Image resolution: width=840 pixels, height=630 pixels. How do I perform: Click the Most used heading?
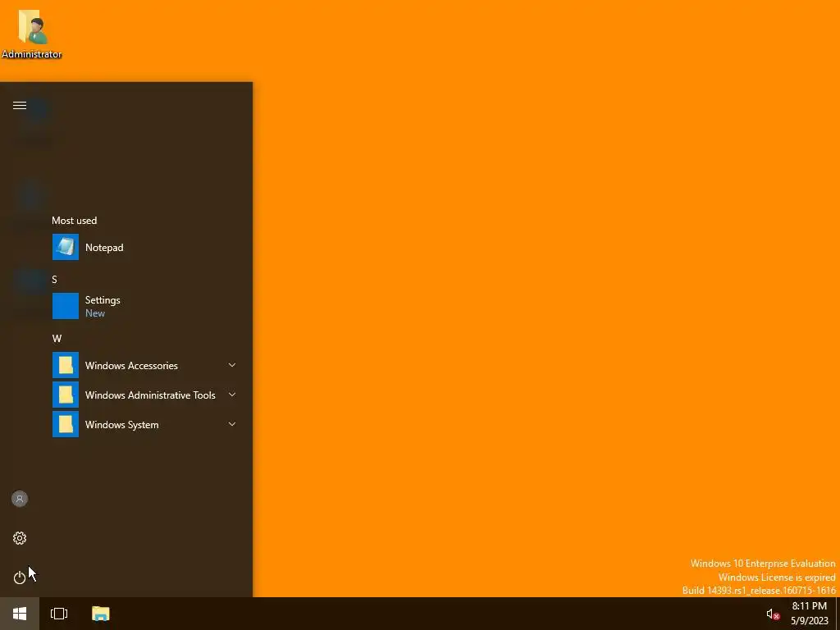point(75,220)
